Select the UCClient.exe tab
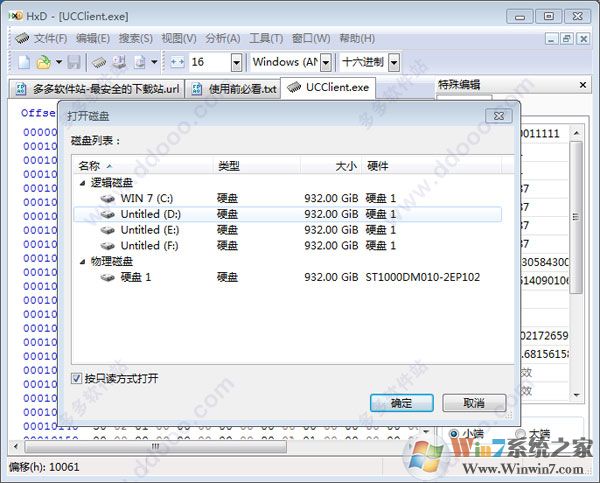The height and width of the screenshot is (483, 600). tap(328, 88)
